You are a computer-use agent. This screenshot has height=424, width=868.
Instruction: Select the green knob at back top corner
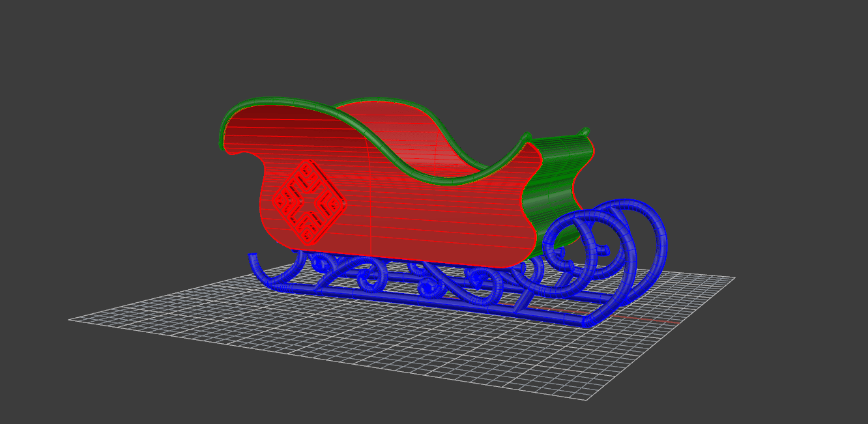(x=585, y=132)
